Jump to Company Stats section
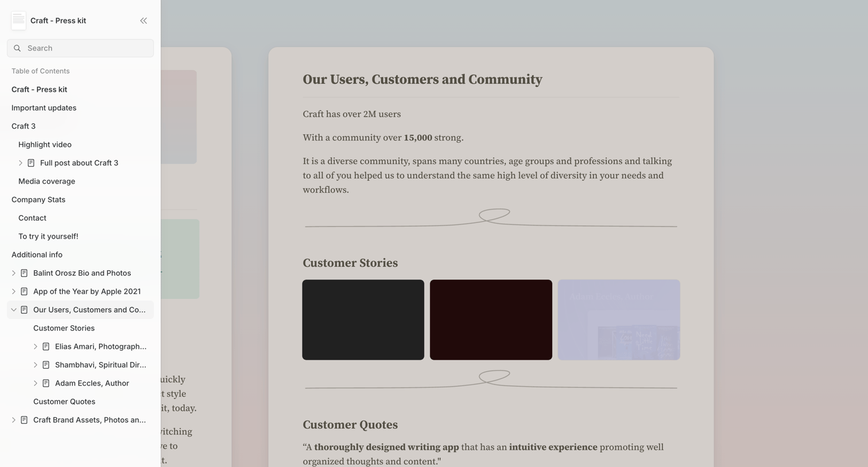Viewport: 868px width, 467px height. 38,200
